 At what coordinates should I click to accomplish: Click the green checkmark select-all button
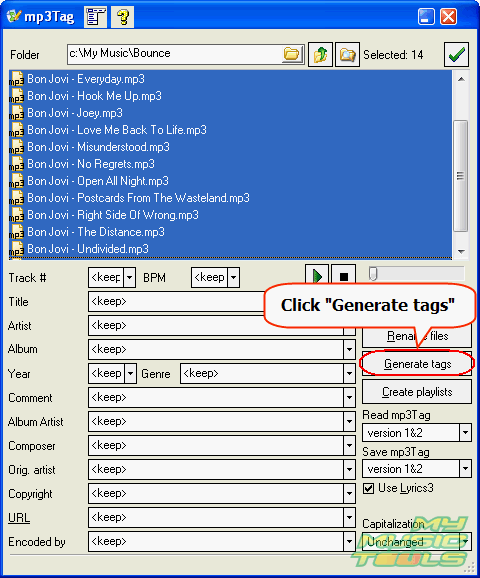pyautogui.click(x=456, y=54)
